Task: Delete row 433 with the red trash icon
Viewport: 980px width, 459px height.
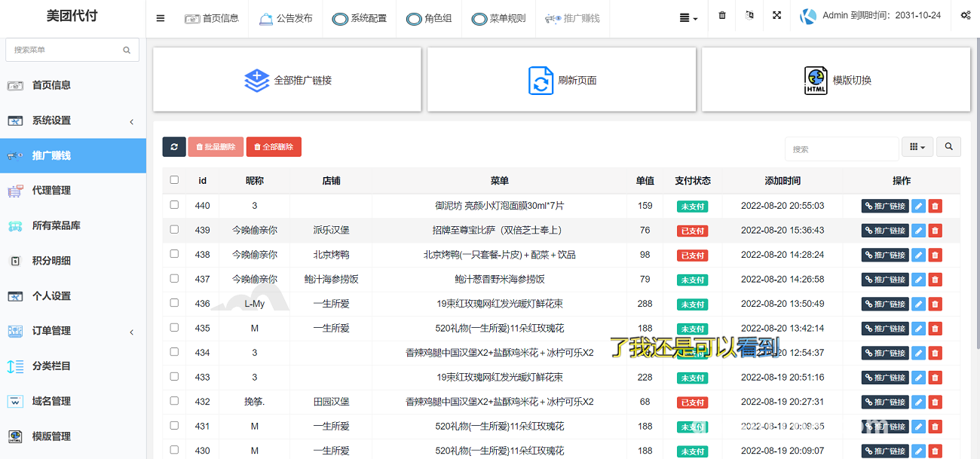Action: pyautogui.click(x=935, y=378)
